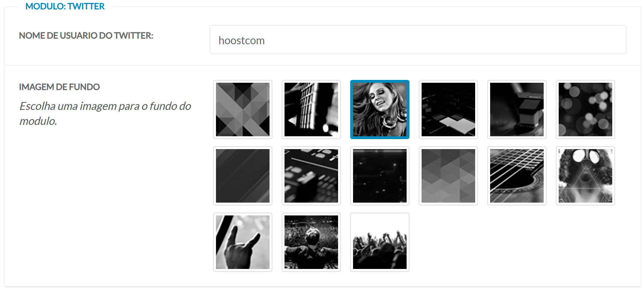Viewport: 644px width, 290px height.
Task: Click the 'Nome de usuario do Twitter' label
Action: [x=86, y=36]
